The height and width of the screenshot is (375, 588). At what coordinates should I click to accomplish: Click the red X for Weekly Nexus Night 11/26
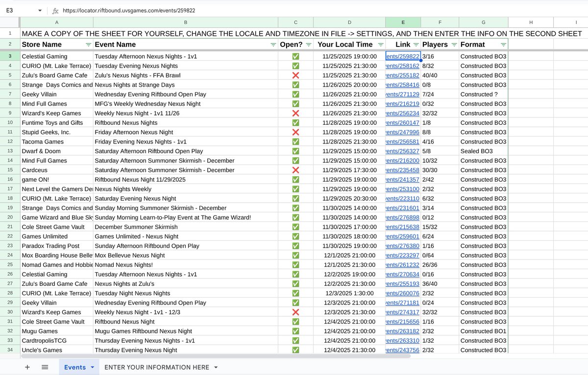pyautogui.click(x=295, y=113)
